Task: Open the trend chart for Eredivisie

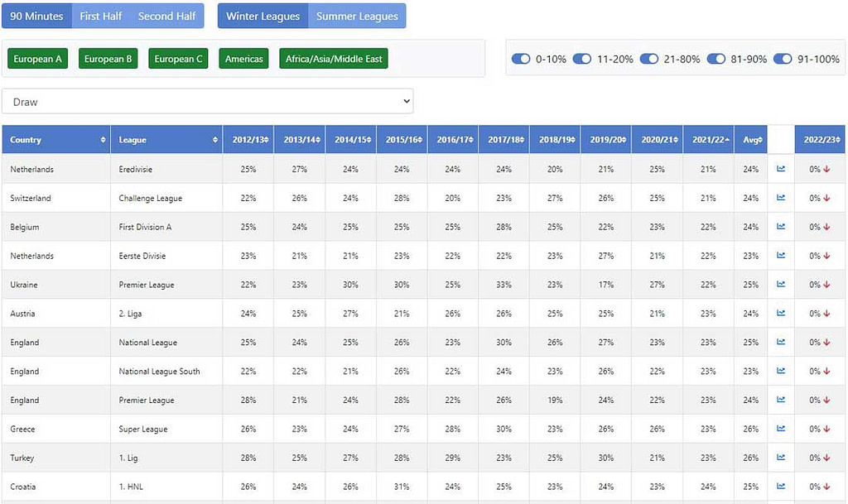Action: [x=779, y=169]
